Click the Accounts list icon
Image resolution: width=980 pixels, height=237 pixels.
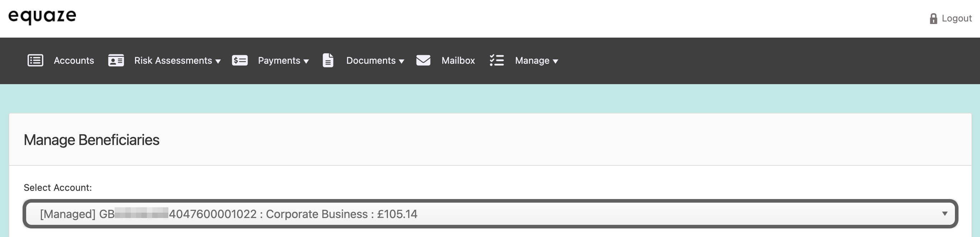35,61
